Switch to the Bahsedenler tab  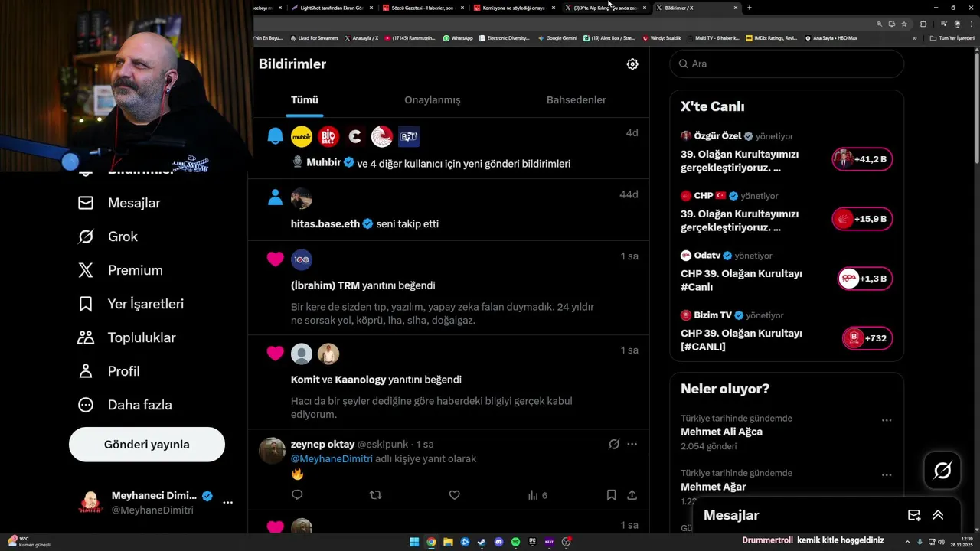click(576, 100)
